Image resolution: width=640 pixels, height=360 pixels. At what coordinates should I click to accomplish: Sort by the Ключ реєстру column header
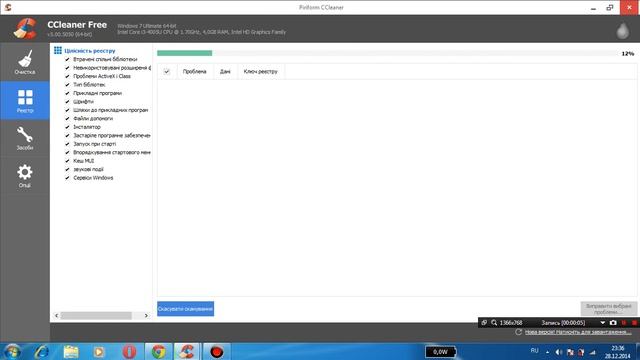[260, 71]
